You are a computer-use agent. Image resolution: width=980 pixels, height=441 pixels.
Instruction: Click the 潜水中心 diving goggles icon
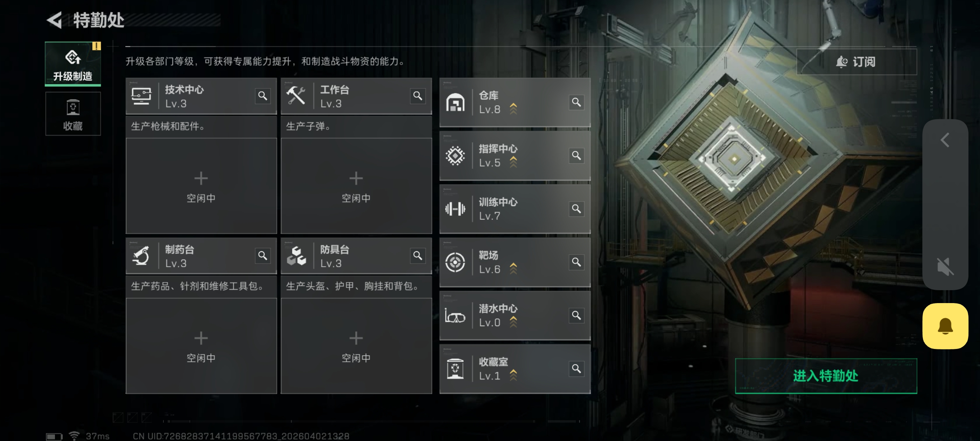(455, 315)
